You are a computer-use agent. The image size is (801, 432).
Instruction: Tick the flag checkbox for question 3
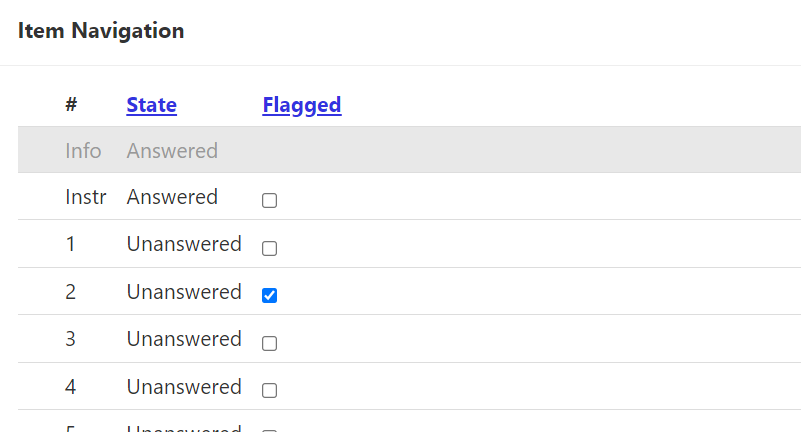(x=269, y=343)
